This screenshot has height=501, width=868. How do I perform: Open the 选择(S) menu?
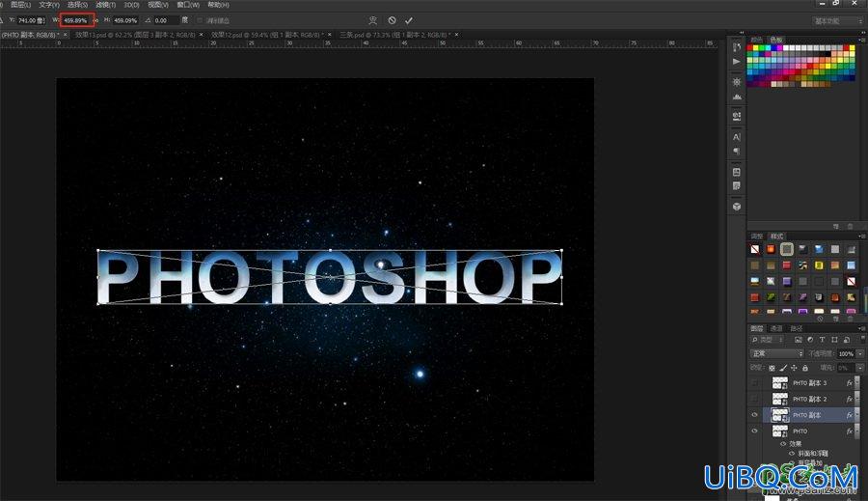[77, 5]
